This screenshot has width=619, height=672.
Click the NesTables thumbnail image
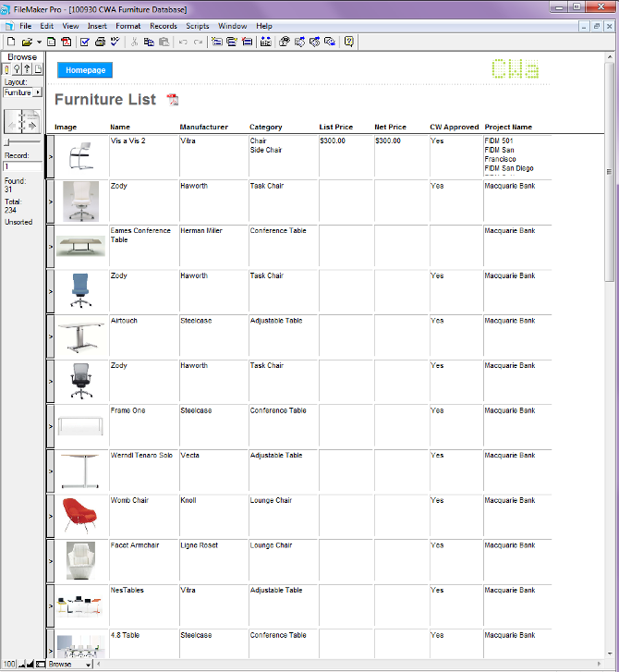point(80,605)
